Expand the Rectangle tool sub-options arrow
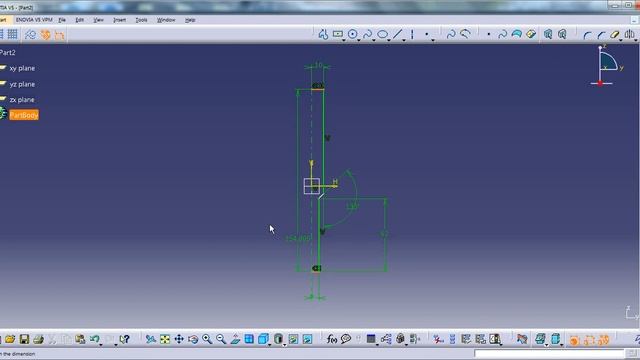 click(344, 40)
